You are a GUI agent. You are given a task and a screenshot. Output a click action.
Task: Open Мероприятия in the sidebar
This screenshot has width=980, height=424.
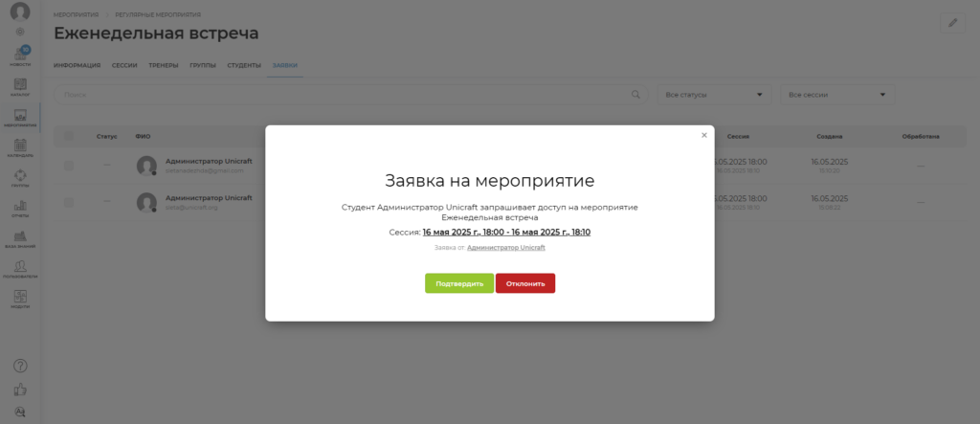click(x=20, y=118)
